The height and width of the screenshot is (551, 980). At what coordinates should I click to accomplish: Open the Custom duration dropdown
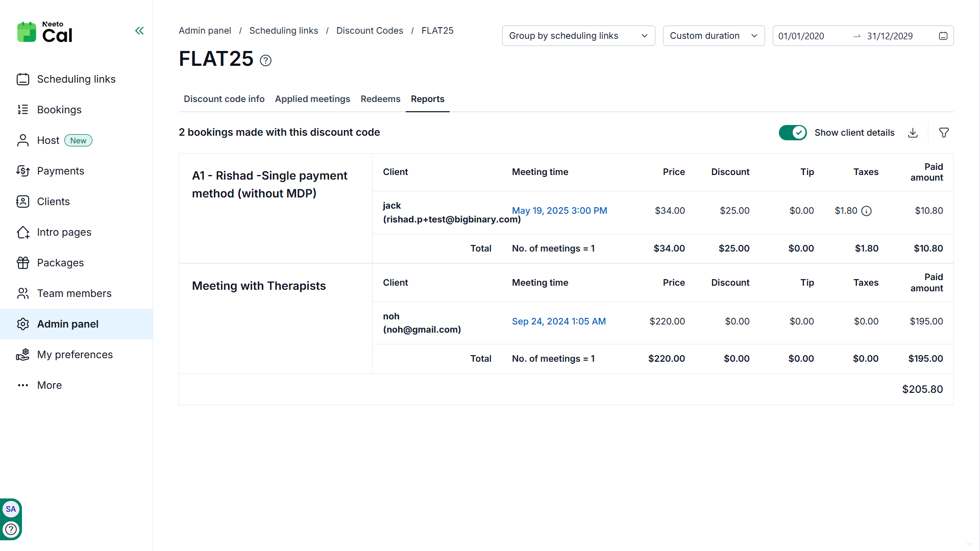point(713,36)
